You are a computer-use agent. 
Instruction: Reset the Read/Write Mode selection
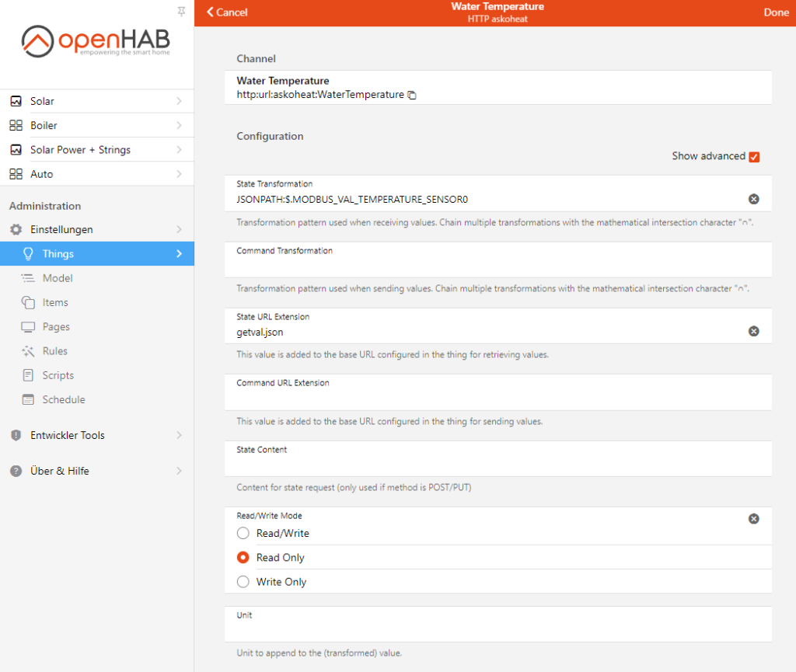coord(753,519)
